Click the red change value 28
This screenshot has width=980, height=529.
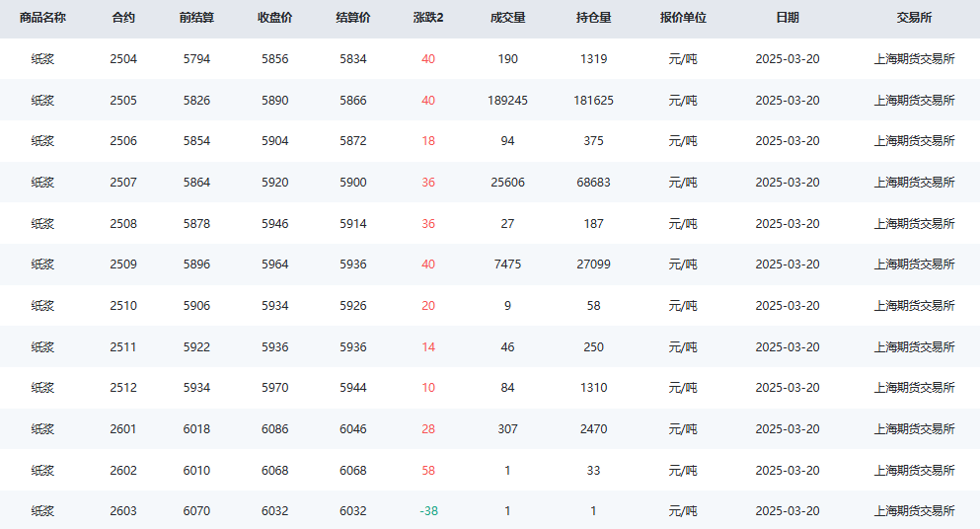pos(428,428)
